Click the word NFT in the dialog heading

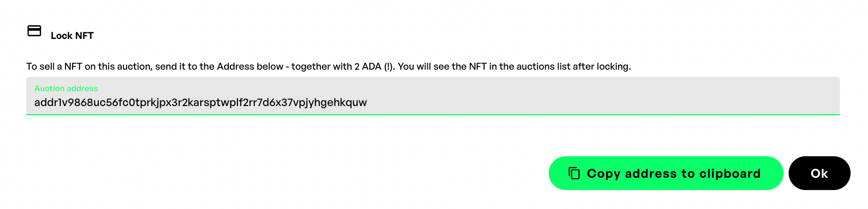pyautogui.click(x=84, y=36)
